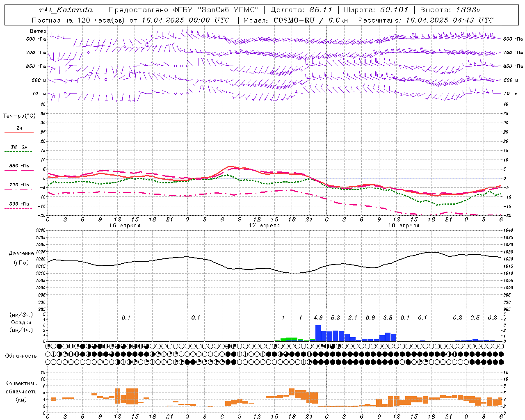The width and height of the screenshot is (525, 420).
Task: Click the '16 апреля' date label
Action: pyautogui.click(x=125, y=226)
